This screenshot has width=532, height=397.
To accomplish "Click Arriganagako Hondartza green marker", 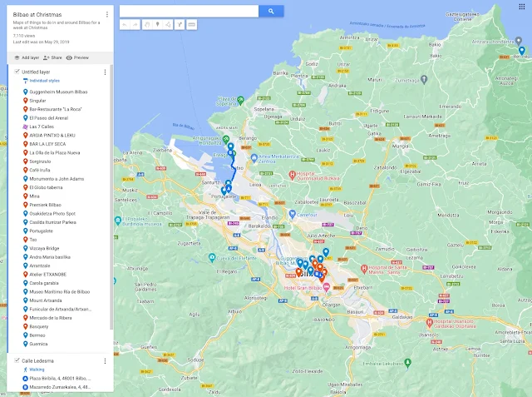I will 226,139.
